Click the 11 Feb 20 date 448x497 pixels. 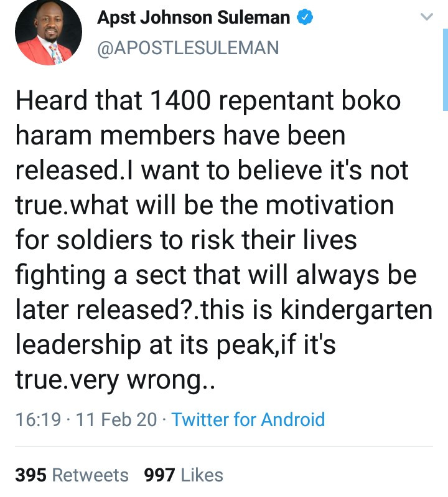click(x=116, y=419)
